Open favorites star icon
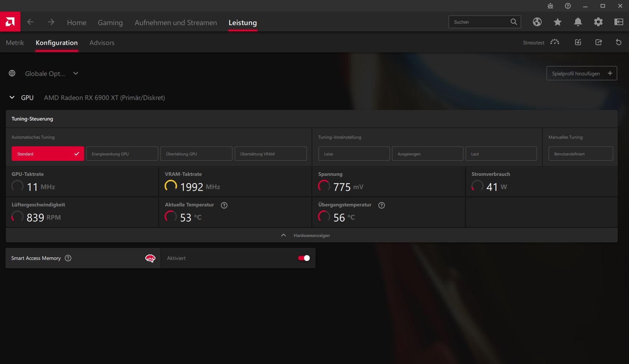Screen dimensions: 629x364 click(x=557, y=22)
